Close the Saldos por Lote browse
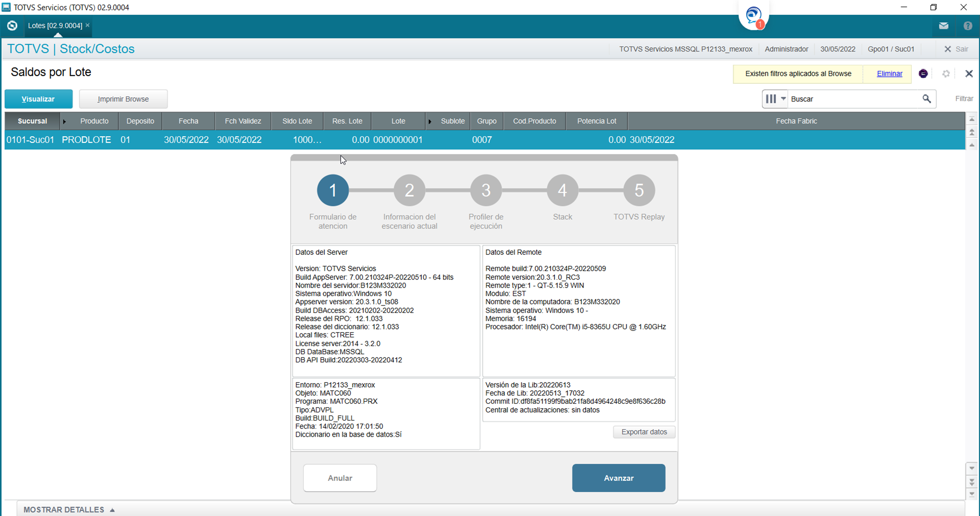The image size is (980, 516). 969,74
